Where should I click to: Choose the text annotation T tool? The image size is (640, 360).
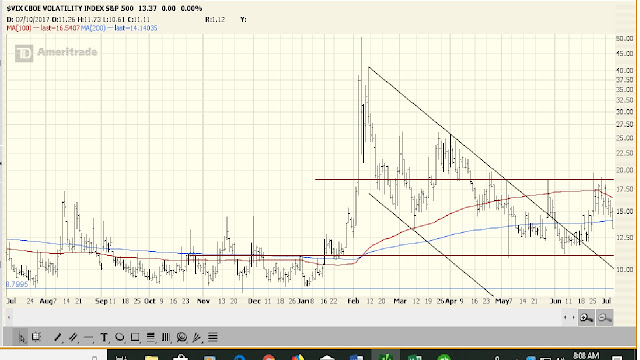104,338
